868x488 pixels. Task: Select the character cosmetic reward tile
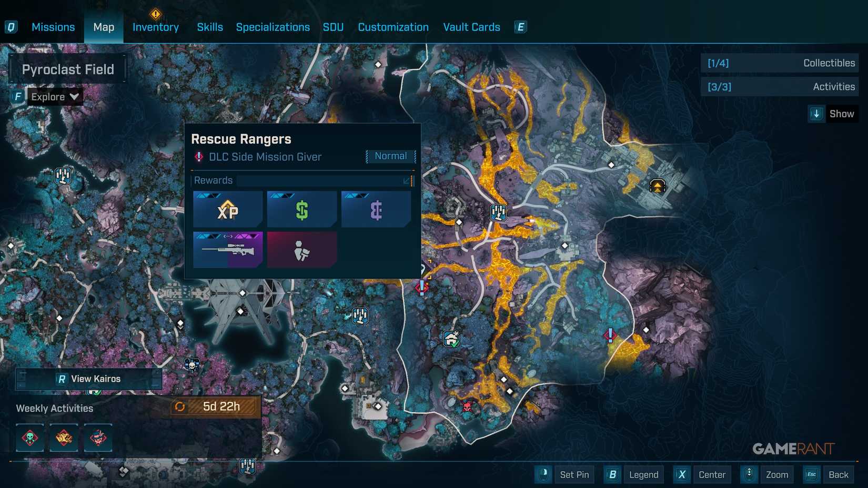click(x=302, y=250)
